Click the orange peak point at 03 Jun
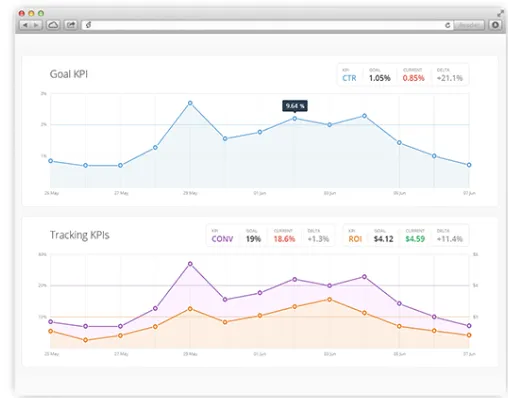This screenshot has width=508, height=398. [329, 299]
